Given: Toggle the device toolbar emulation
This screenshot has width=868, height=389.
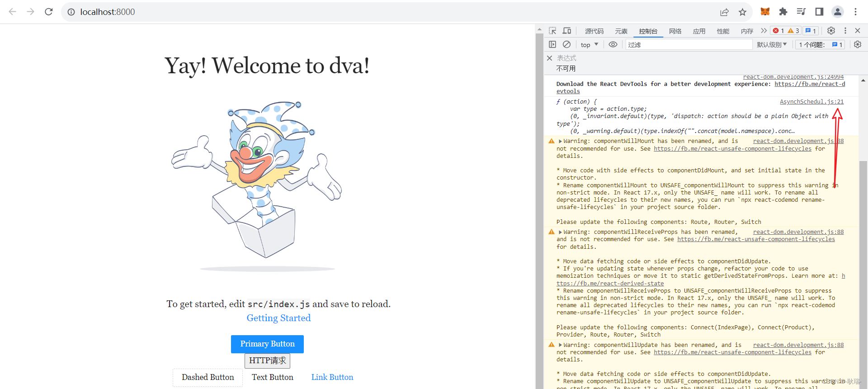Looking at the screenshot, I should (567, 31).
